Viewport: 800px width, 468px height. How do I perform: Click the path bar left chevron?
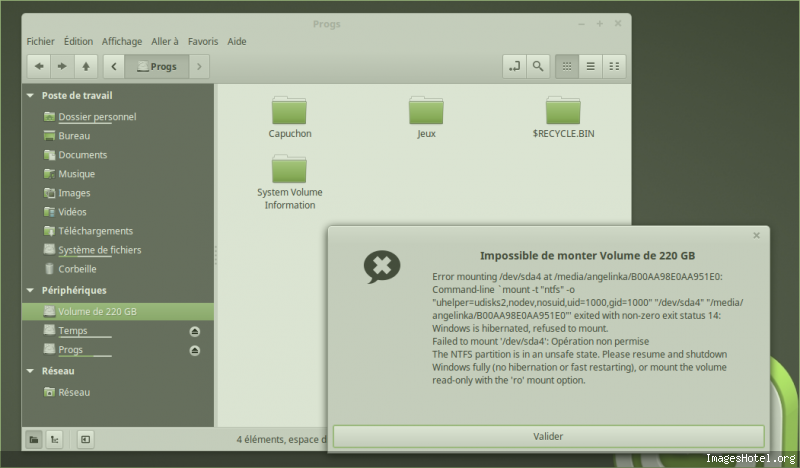pyautogui.click(x=114, y=66)
